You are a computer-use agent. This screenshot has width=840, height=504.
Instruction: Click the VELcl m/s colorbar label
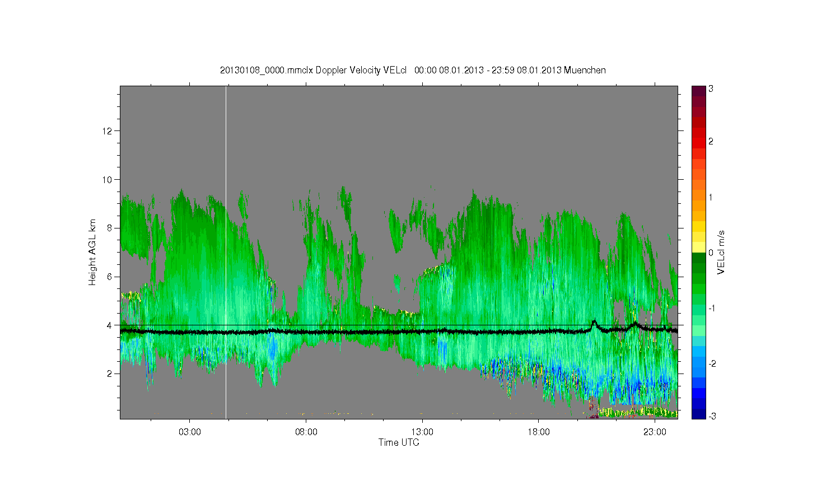click(721, 252)
